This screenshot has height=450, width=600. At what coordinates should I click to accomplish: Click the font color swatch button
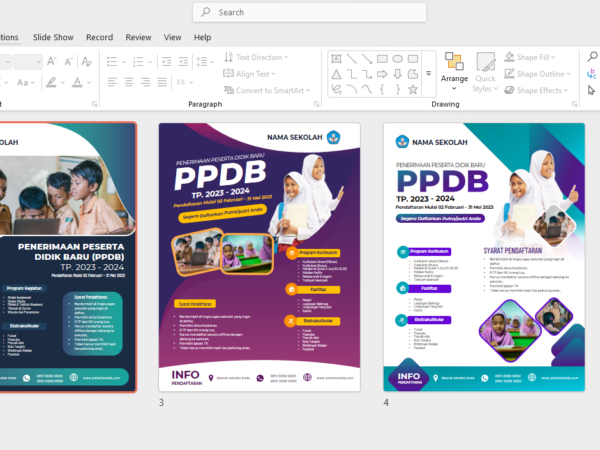click(x=76, y=82)
